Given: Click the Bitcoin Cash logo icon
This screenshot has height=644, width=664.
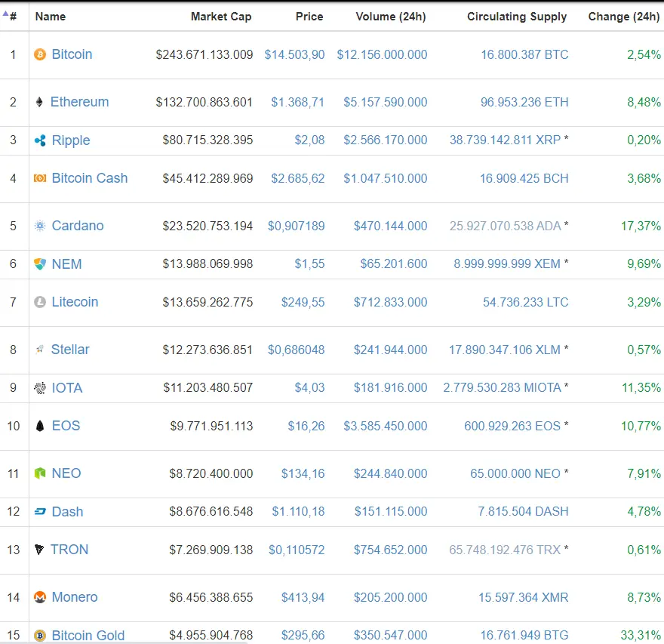Looking at the screenshot, I should [40, 178].
